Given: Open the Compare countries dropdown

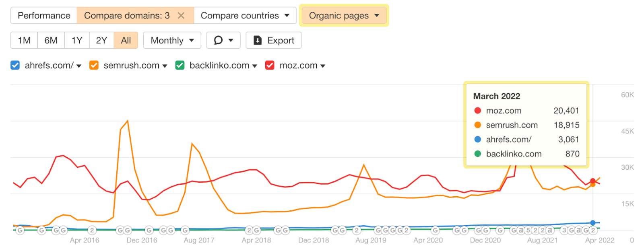Looking at the screenshot, I should [245, 16].
